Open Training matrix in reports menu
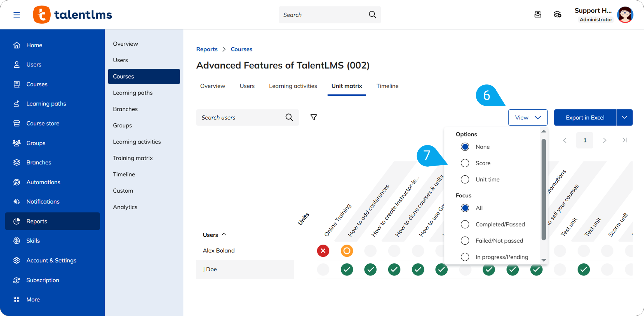Image resolution: width=644 pixels, height=316 pixels. click(133, 158)
